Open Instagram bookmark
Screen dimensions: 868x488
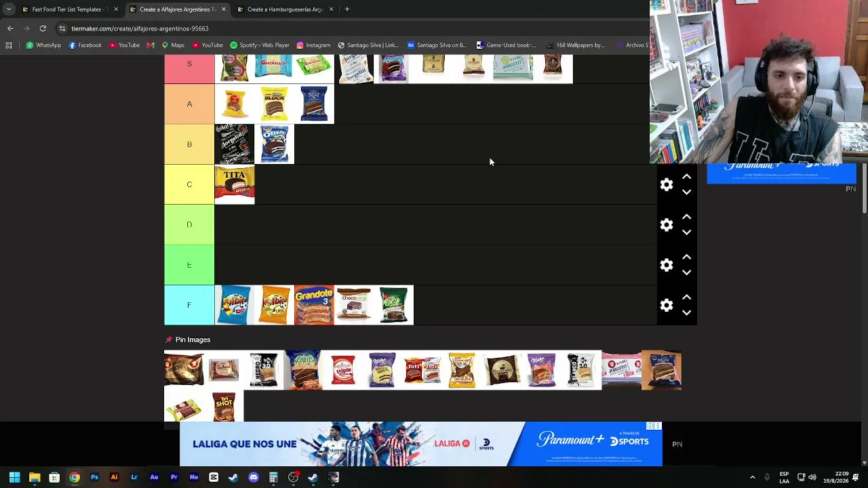[x=313, y=45]
